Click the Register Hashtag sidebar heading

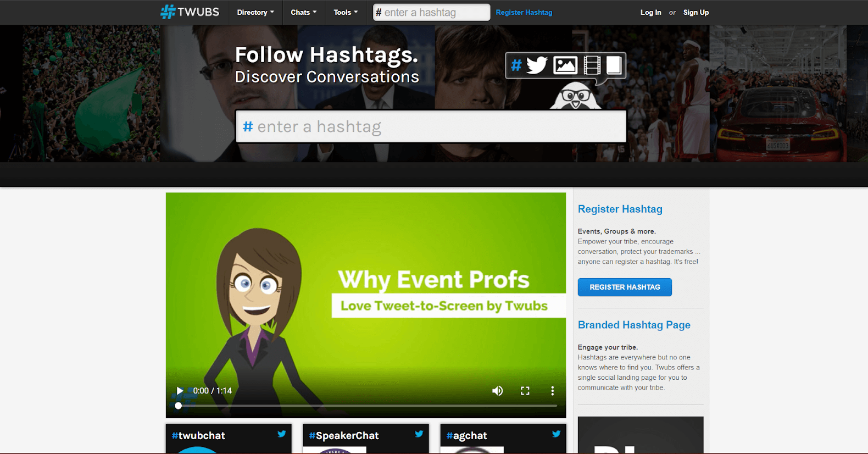620,209
